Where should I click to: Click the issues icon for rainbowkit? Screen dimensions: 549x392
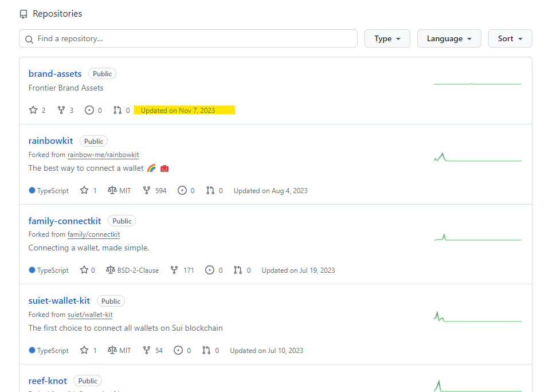(182, 190)
